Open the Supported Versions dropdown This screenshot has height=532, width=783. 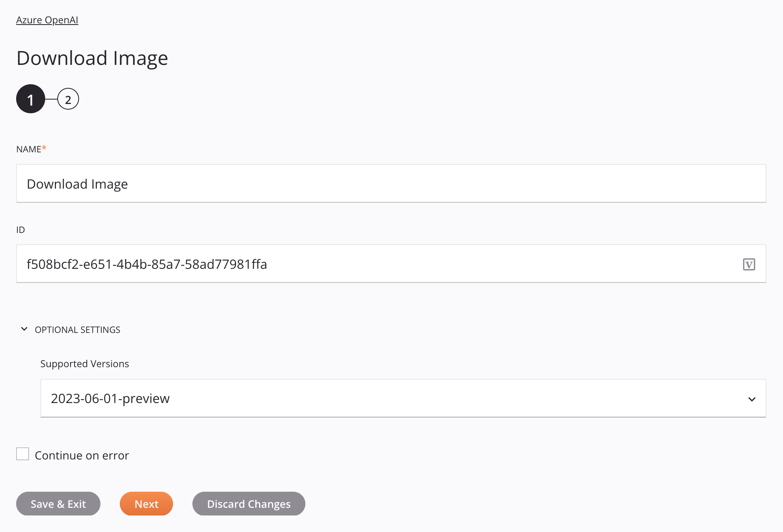click(x=403, y=398)
